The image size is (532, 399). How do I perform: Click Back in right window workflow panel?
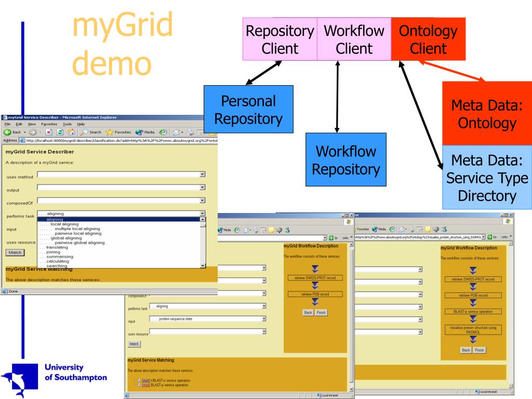pyautogui.click(x=466, y=350)
